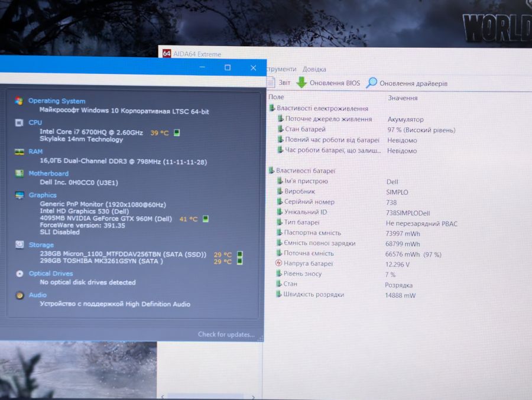Screen dimensions: 532x400
Task: Click the Graphics monitor icon
Action: (x=20, y=195)
